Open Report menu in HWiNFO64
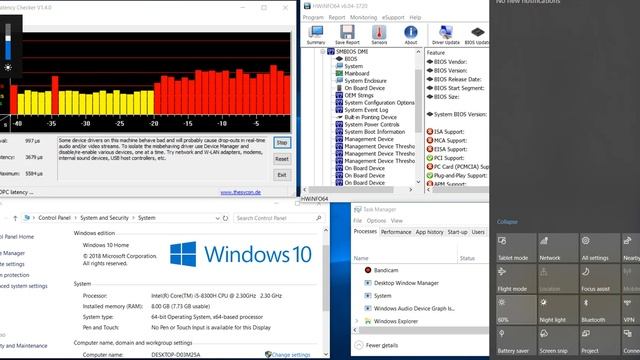Image resolution: width=640 pixels, height=360 pixels. (337, 18)
